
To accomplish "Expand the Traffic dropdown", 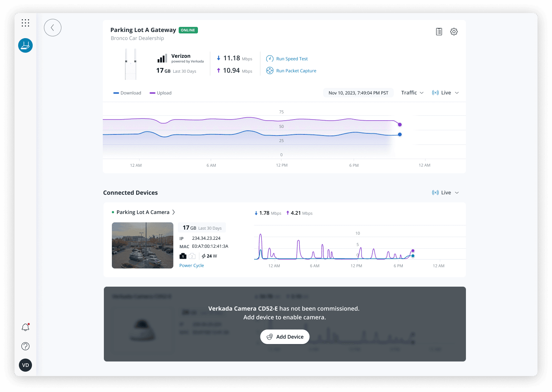I will pyautogui.click(x=412, y=93).
